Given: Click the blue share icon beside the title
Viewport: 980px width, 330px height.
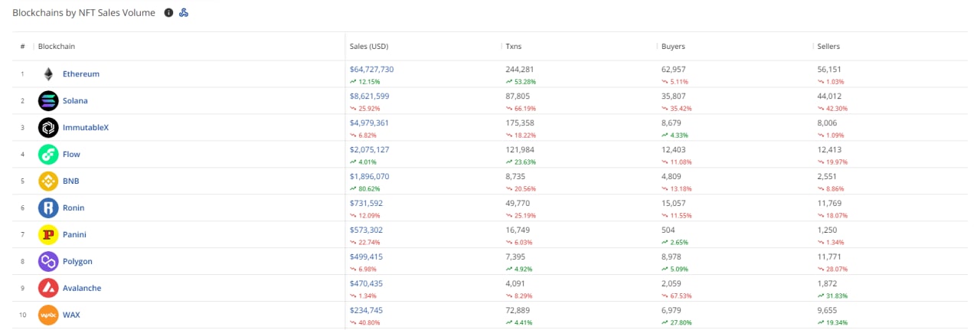Looking at the screenshot, I should pos(184,13).
